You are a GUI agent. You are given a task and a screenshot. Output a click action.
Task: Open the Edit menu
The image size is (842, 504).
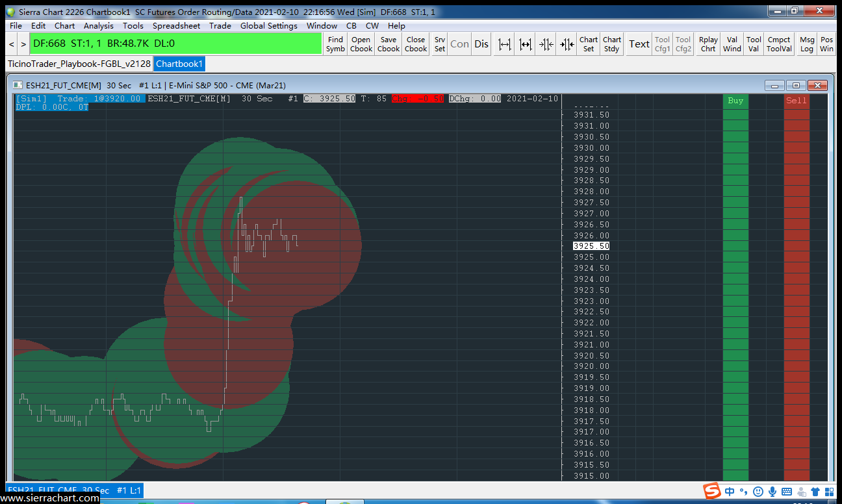click(x=38, y=26)
